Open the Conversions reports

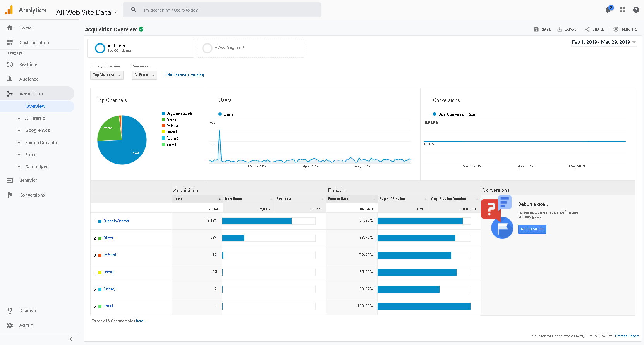coord(32,195)
